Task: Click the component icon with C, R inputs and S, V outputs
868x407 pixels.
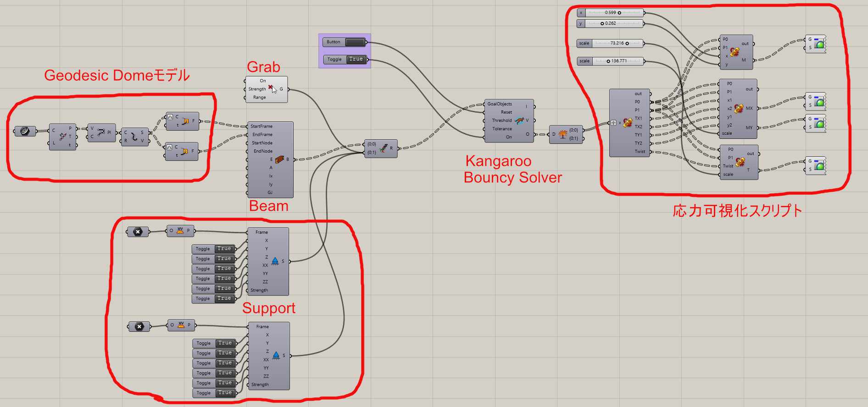Action: point(134,136)
